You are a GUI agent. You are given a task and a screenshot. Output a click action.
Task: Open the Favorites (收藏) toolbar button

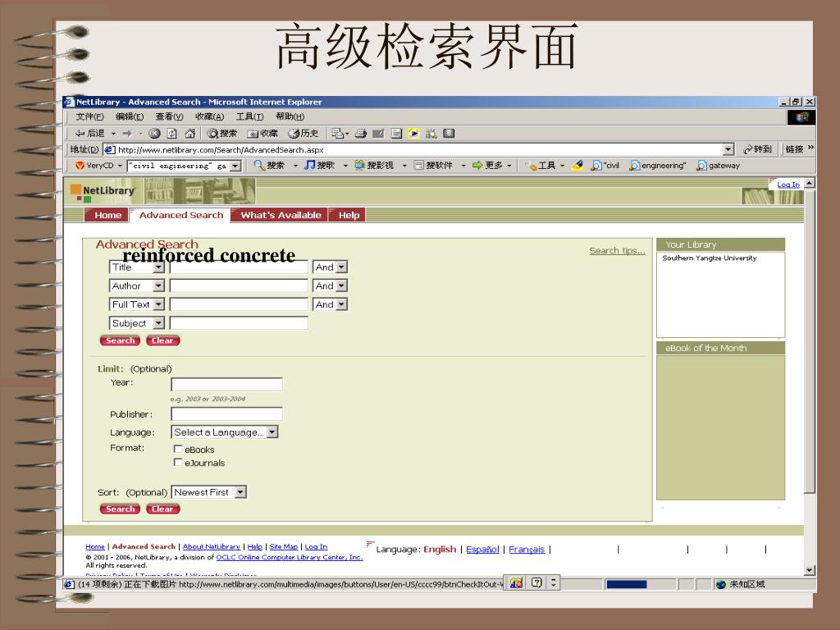point(262,134)
